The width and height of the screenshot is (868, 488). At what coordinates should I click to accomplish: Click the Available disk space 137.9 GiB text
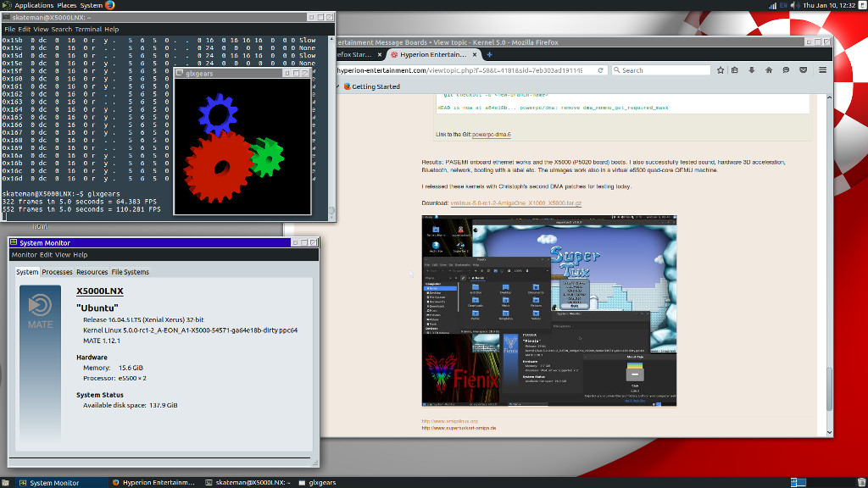[130, 406]
